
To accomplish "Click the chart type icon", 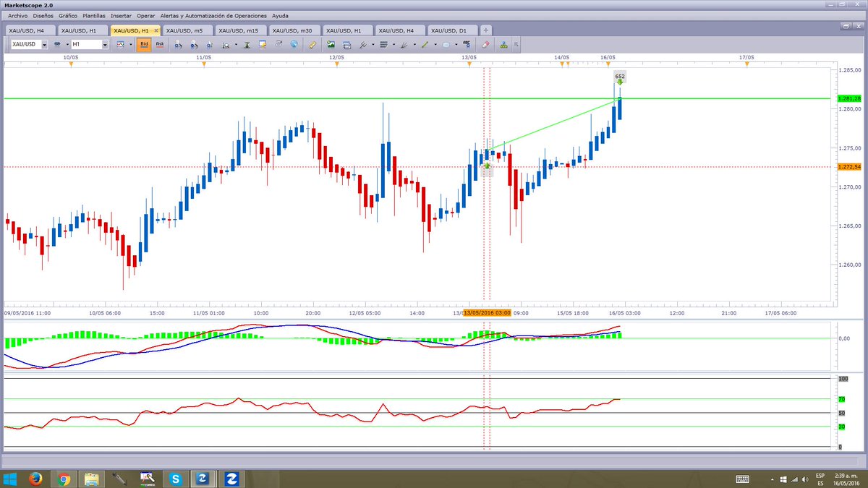I will [121, 44].
